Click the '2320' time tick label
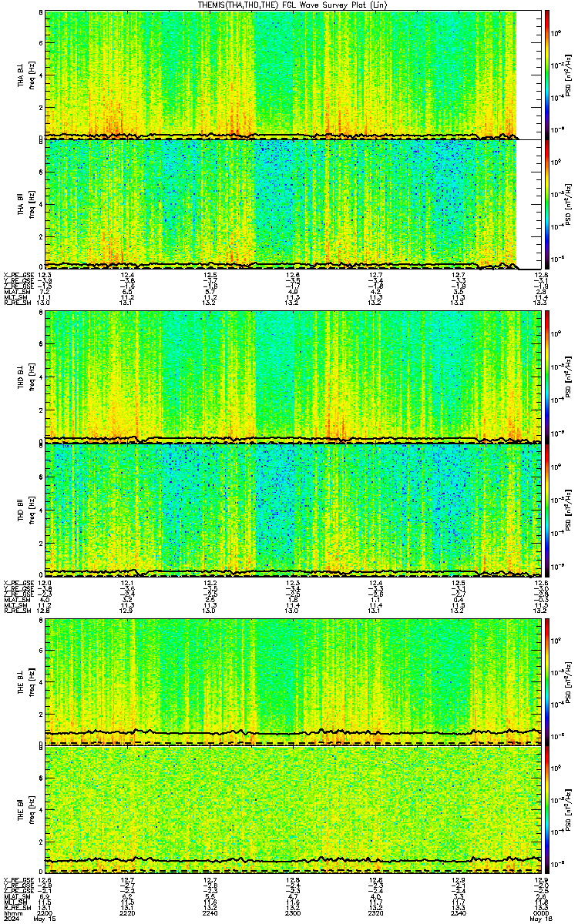 tap(375, 912)
